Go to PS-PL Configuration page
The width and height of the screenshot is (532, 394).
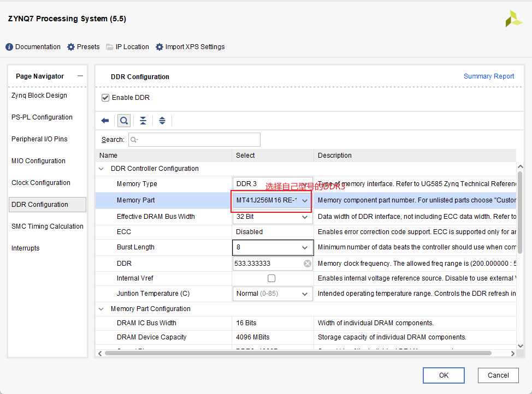pos(42,117)
